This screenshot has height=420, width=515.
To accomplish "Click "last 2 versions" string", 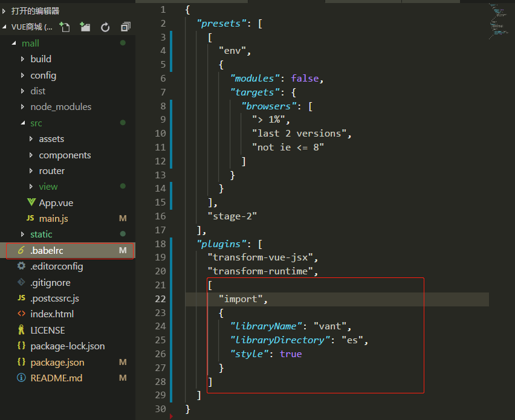I will pyautogui.click(x=299, y=134).
